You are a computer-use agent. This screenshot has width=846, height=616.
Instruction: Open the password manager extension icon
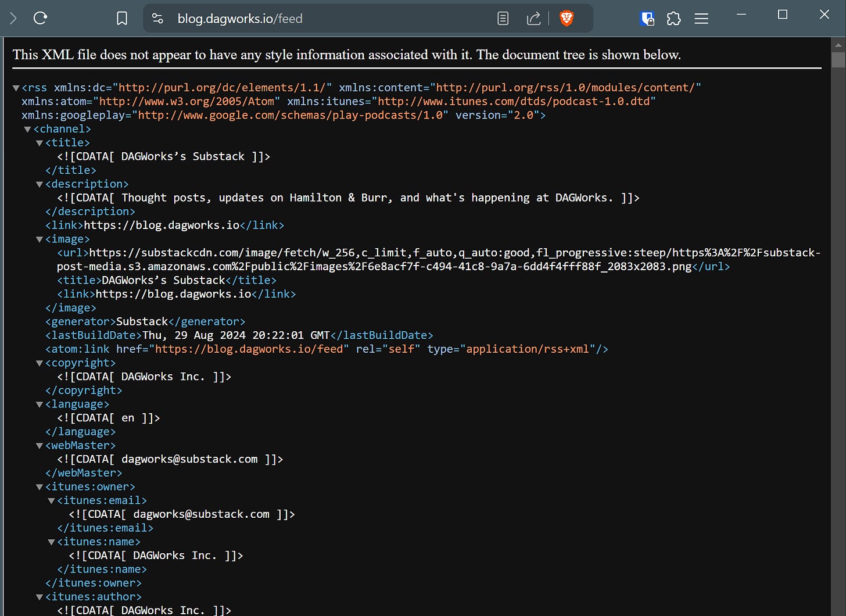click(647, 19)
